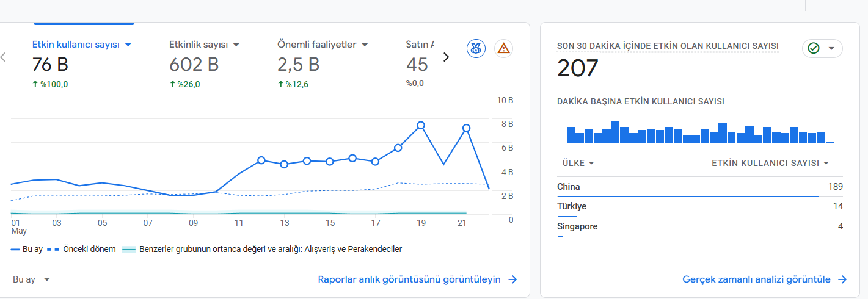Click the chart data point at day 21
This screenshot has width=868, height=299.
(x=466, y=128)
